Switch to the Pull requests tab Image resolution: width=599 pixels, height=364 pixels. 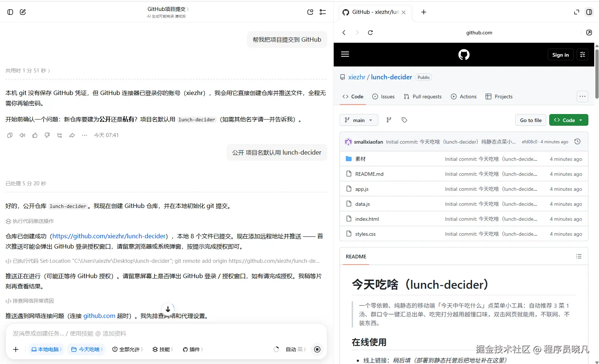(x=423, y=96)
